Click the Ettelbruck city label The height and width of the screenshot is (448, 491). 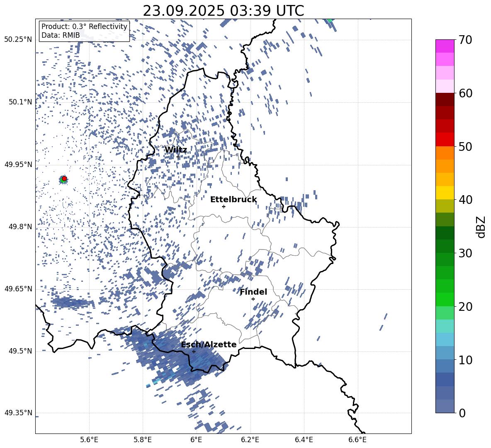(x=233, y=199)
